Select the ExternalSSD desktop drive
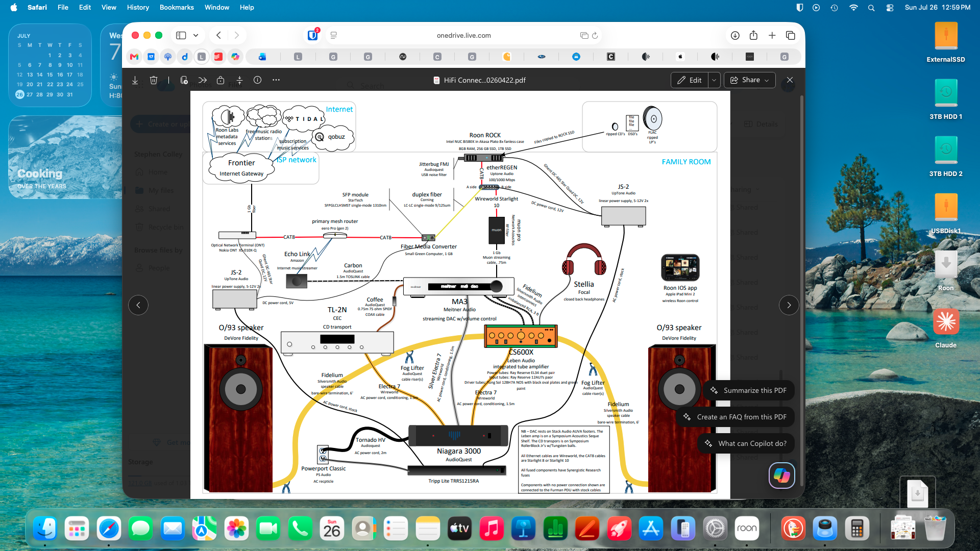The width and height of the screenshot is (980, 551). 946,42
